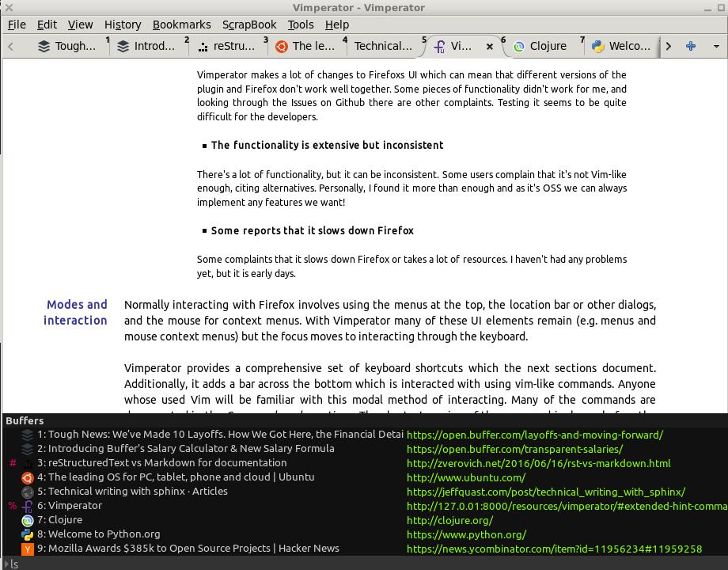Switch to the Welco... Python tab

[622, 46]
